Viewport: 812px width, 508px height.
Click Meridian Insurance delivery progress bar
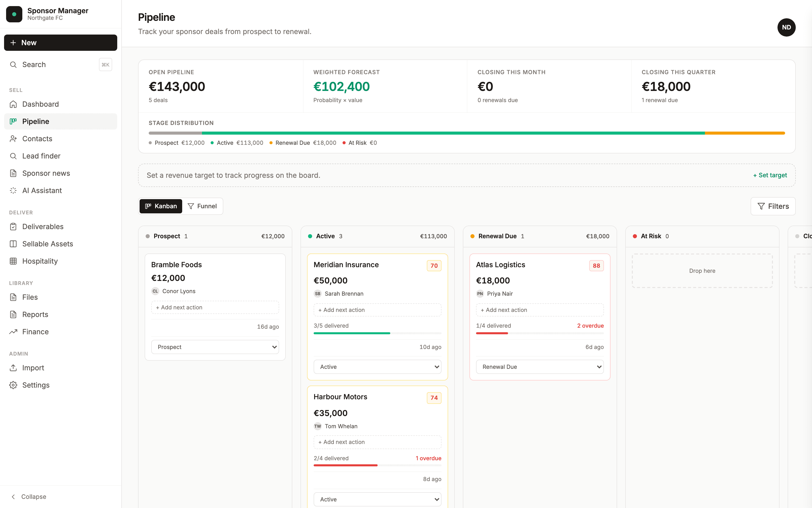[x=378, y=333]
